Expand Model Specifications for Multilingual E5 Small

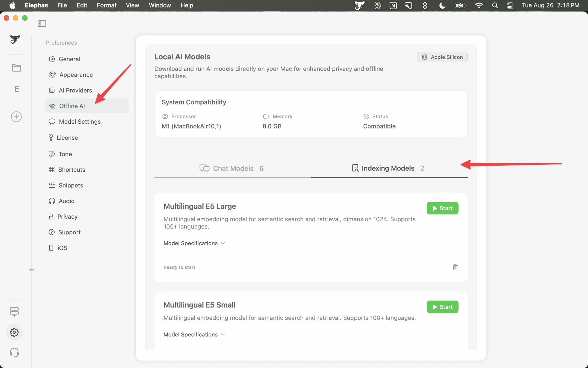tap(194, 334)
